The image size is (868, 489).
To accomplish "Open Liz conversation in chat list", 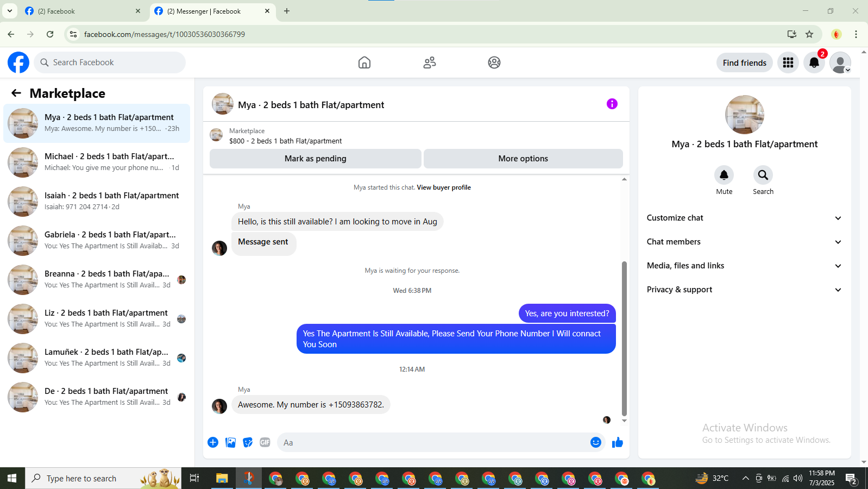I will [x=97, y=319].
